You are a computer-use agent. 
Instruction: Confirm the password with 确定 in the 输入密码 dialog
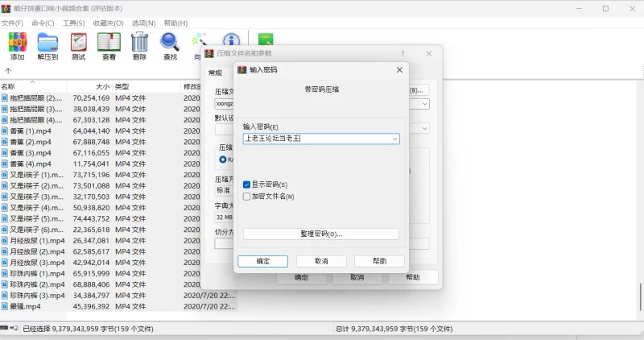click(263, 262)
